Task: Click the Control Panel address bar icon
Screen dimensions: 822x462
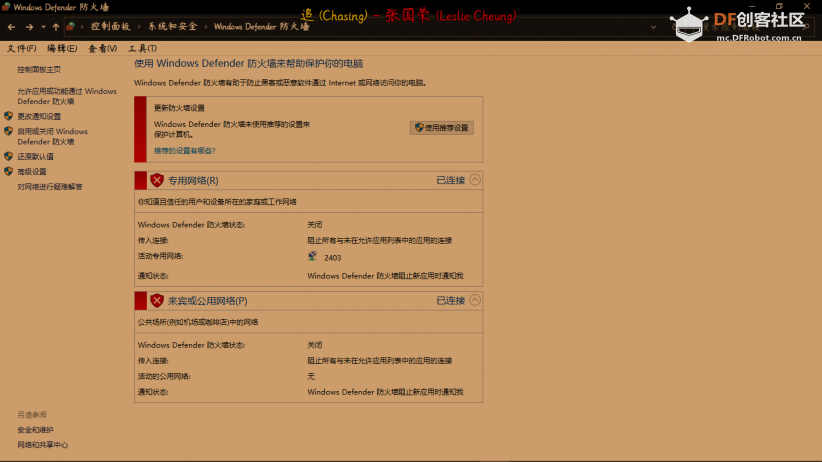Action: click(70, 26)
